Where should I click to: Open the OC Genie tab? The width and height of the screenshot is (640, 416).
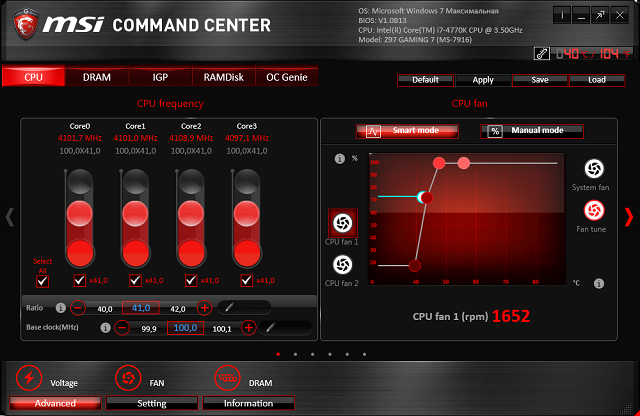pos(287,77)
